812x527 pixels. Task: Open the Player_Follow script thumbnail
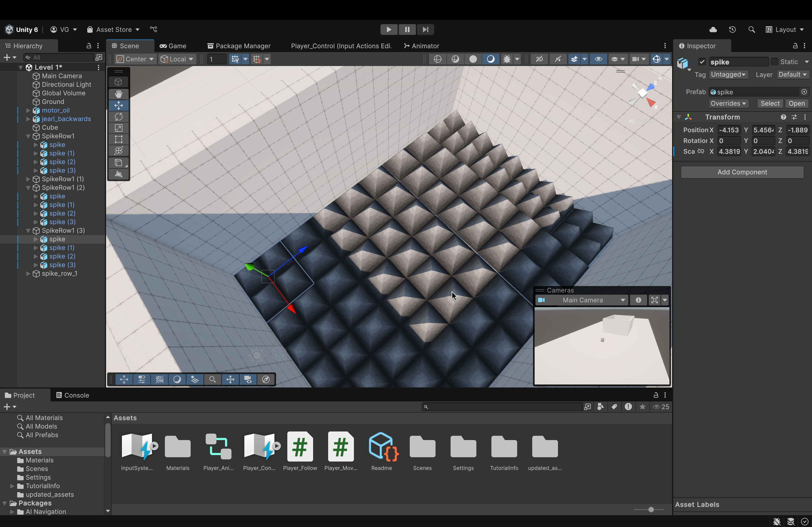[300, 447]
